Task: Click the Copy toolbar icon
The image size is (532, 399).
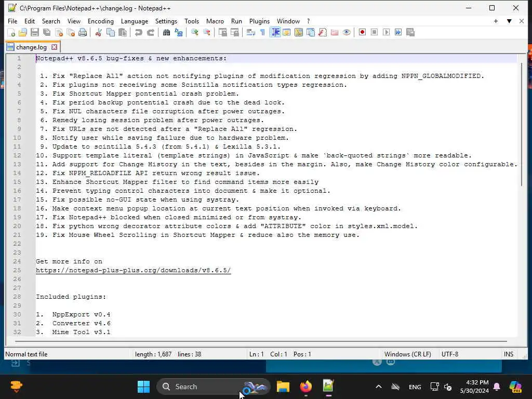Action: [x=111, y=33]
